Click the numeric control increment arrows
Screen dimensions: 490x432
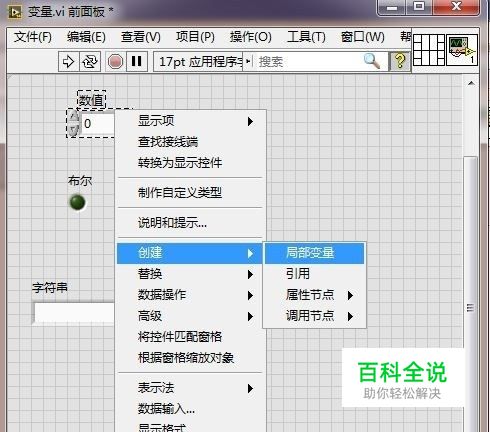point(74,124)
